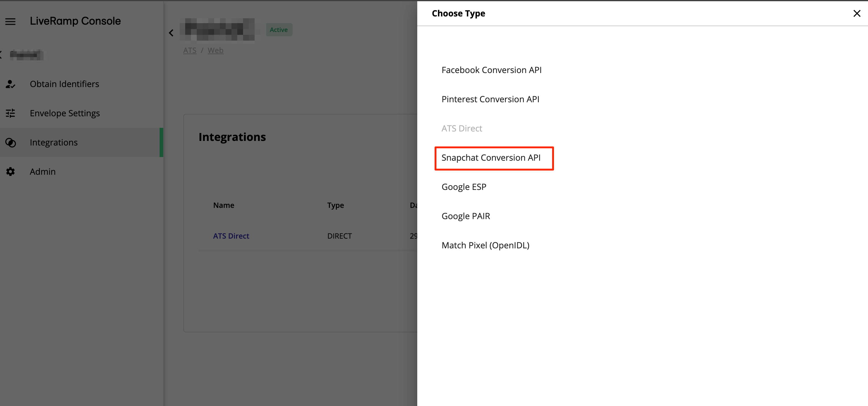Choose Pinterest Conversion API type
868x406 pixels.
(x=490, y=99)
